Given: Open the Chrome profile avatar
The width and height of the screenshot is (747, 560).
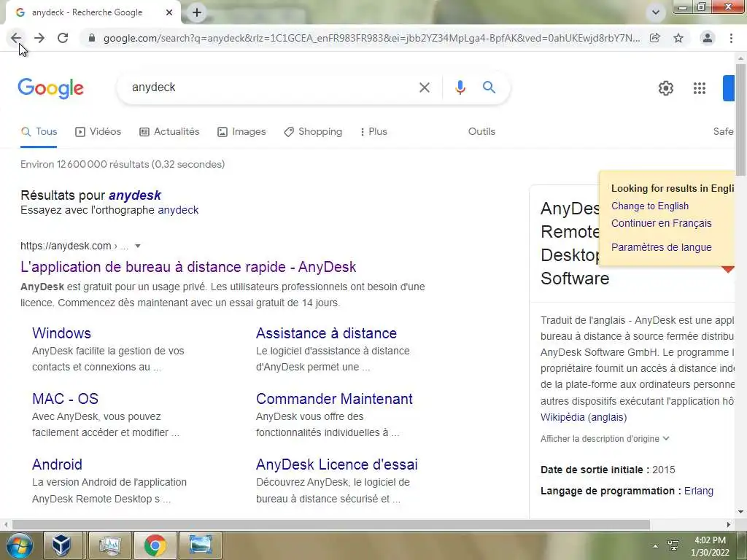Looking at the screenshot, I should (708, 38).
